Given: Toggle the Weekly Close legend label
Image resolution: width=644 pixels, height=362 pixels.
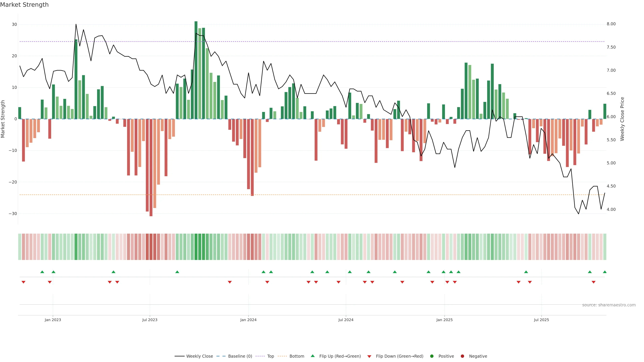Looking at the screenshot, I should 200,356.
